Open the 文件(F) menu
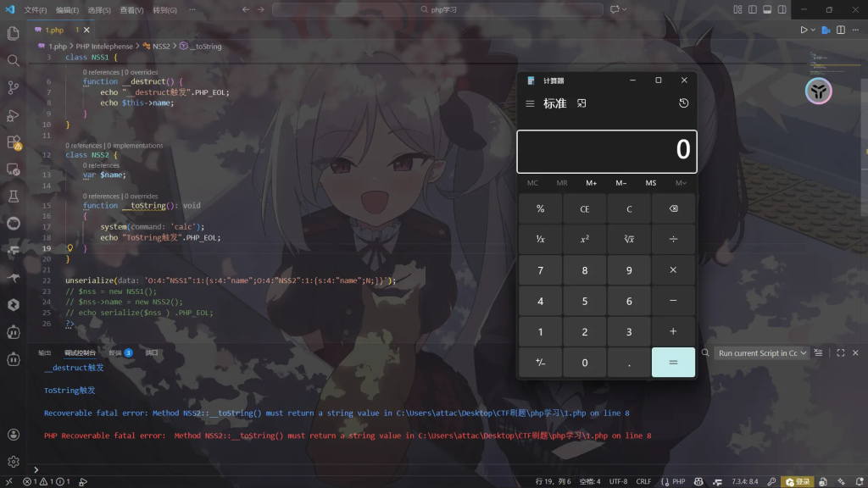Viewport: 868px width, 488px height. click(x=36, y=9)
